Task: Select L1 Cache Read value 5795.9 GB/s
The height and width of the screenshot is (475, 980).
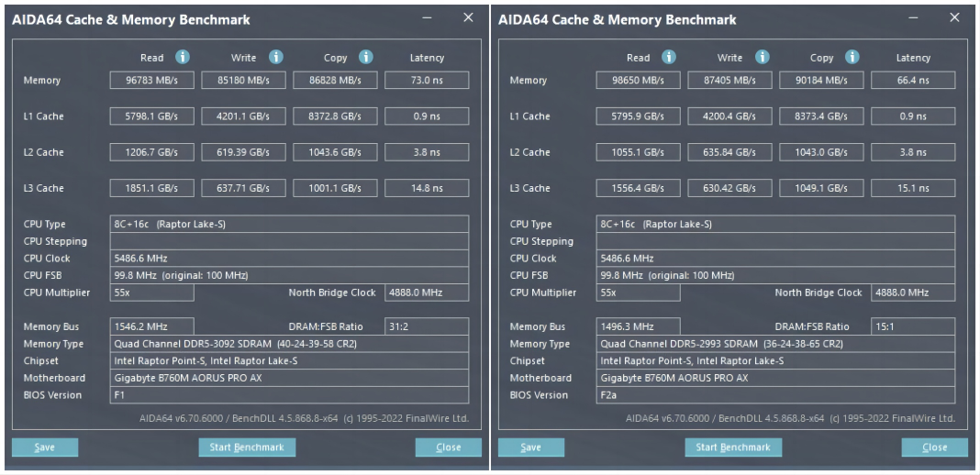Action: (x=638, y=116)
